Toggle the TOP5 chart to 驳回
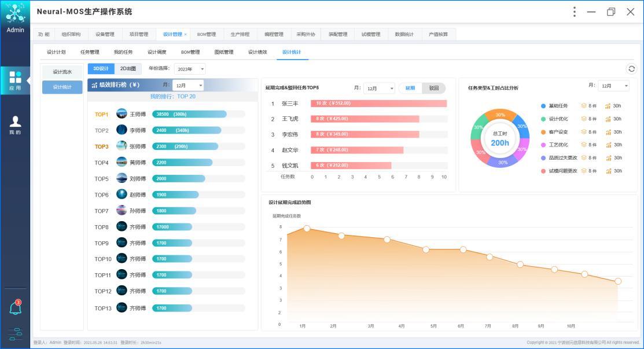Screen dimensions: 644x349 434,89
